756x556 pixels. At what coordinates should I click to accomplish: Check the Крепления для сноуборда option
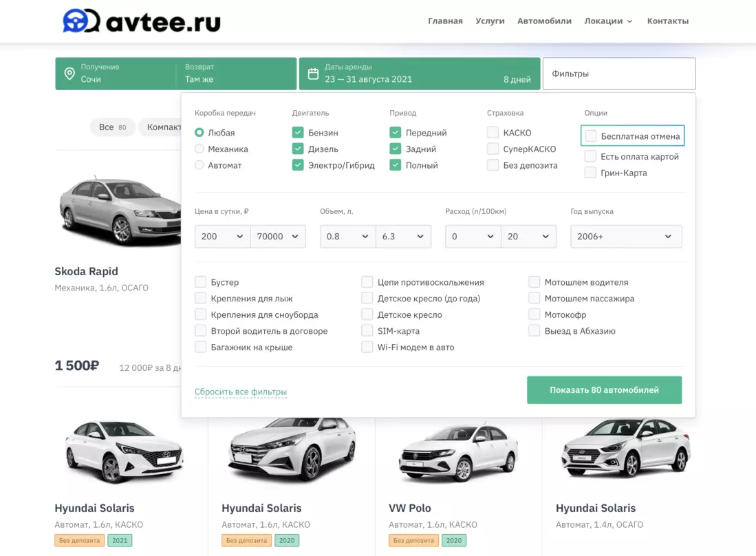pos(201,315)
